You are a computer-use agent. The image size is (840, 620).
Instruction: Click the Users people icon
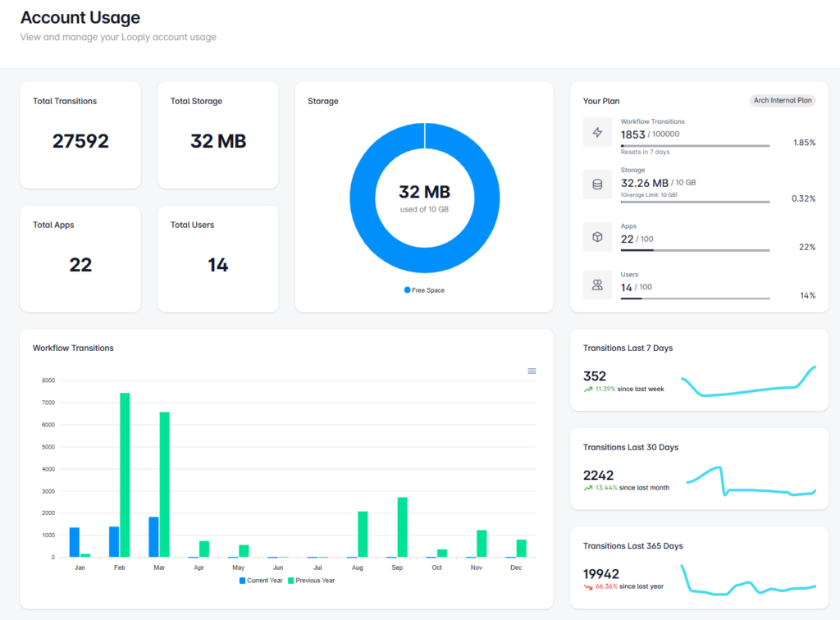pyautogui.click(x=597, y=285)
